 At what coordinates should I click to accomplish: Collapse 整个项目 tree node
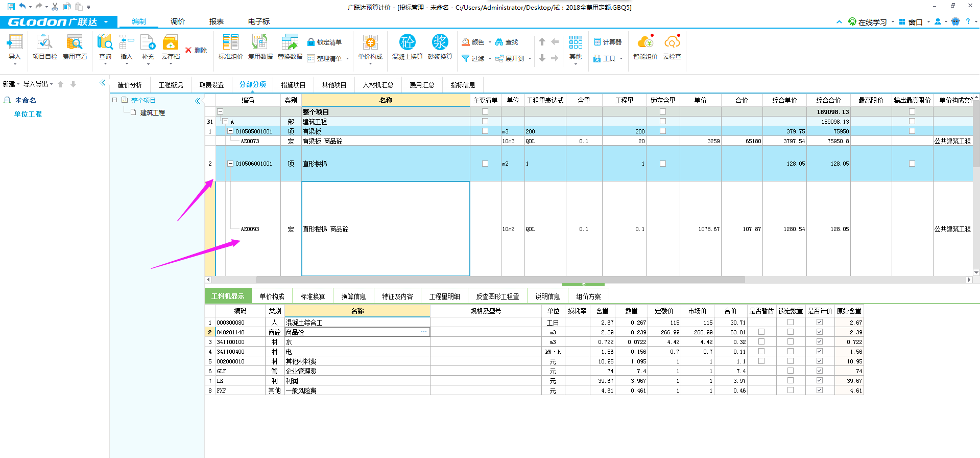[115, 100]
